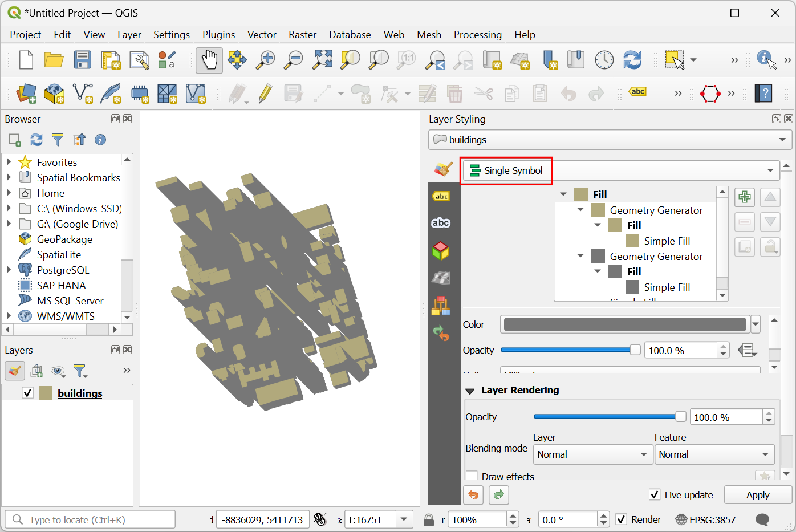This screenshot has width=796, height=532.
Task: Click the Zoom In magnifier tool
Action: click(265, 60)
